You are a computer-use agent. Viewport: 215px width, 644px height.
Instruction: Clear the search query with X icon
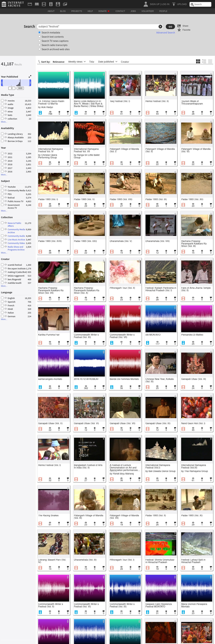pos(160,27)
